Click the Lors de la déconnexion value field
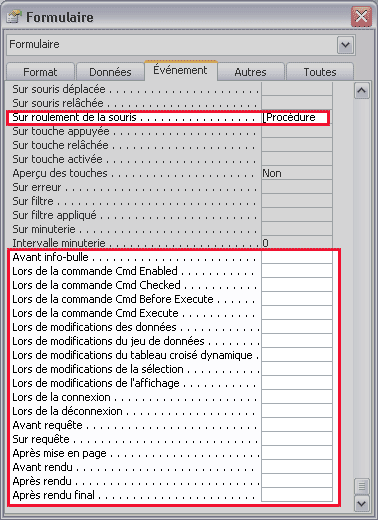 click(297, 411)
